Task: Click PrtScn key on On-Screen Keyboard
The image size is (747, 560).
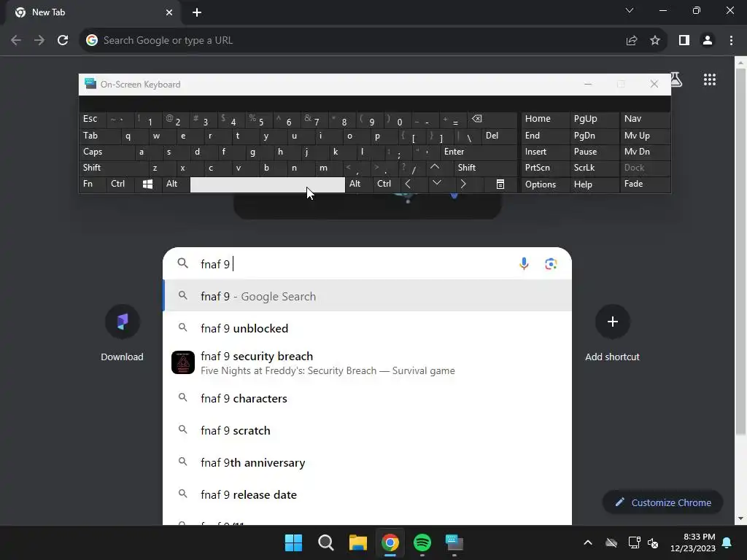Action: click(x=545, y=168)
